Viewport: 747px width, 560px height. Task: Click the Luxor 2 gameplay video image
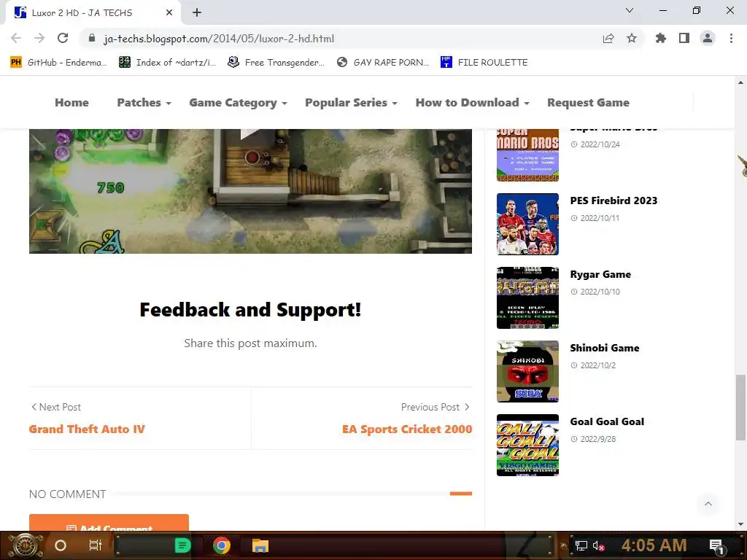click(251, 191)
